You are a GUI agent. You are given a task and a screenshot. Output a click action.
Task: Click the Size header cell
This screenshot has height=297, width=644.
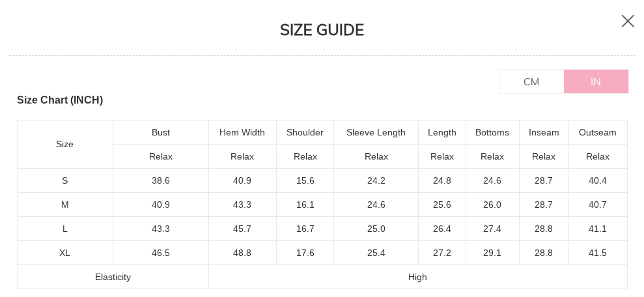coord(65,144)
